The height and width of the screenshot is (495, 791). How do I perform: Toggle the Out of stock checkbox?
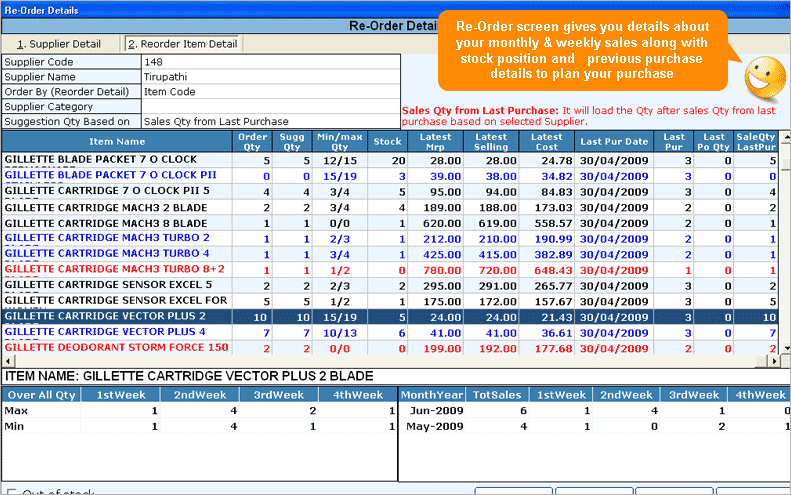coord(10,491)
